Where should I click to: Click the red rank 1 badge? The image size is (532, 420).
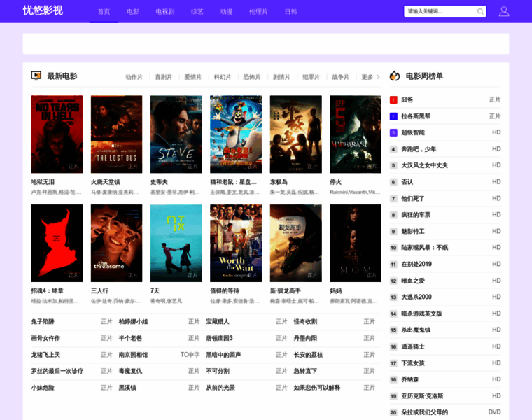pyautogui.click(x=393, y=99)
